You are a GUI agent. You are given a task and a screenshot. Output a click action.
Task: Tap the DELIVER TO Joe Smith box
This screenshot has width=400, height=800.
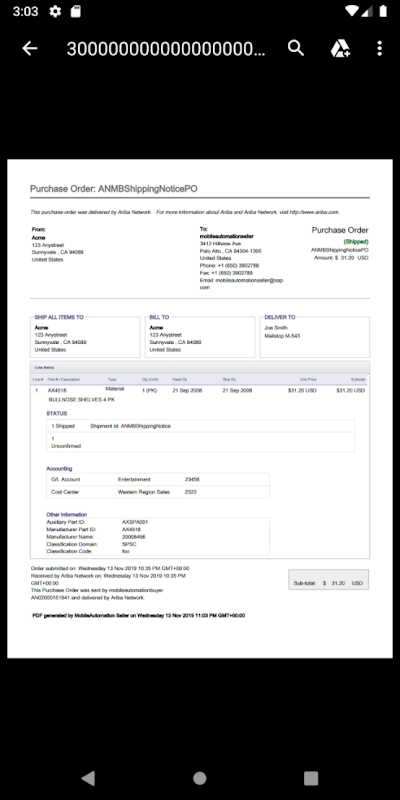click(315, 337)
